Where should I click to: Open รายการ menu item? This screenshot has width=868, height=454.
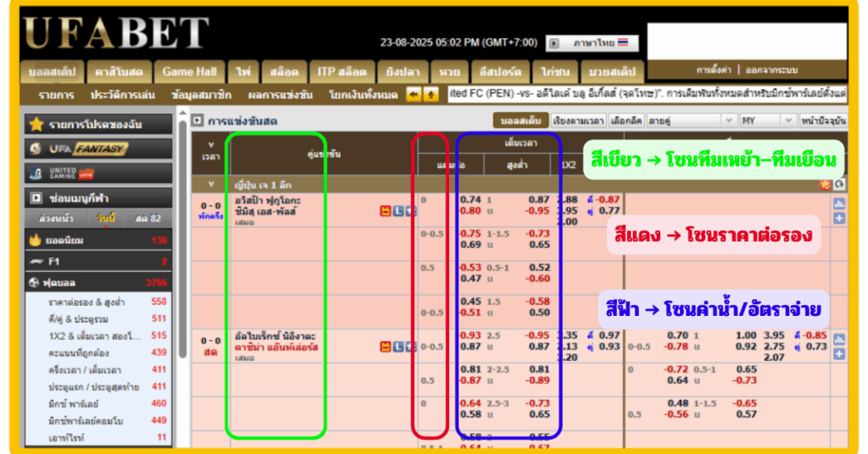click(x=56, y=95)
